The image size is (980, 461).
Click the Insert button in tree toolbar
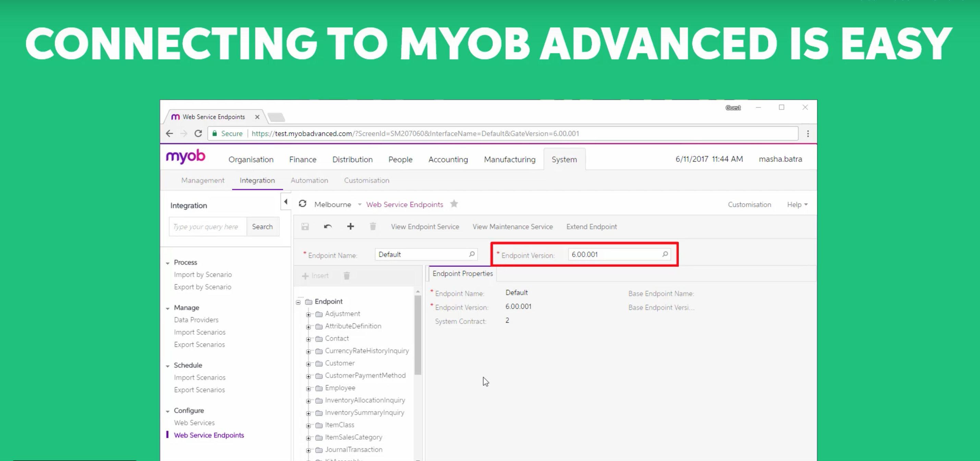(315, 276)
